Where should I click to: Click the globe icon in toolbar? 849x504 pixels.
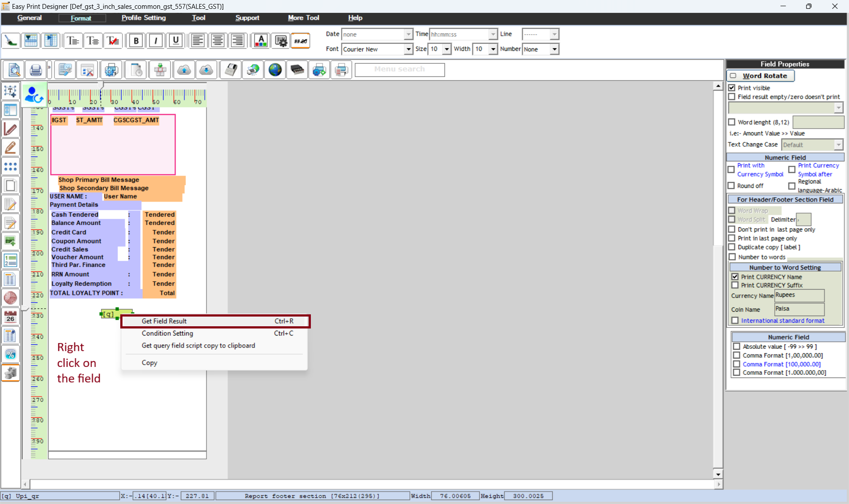275,70
